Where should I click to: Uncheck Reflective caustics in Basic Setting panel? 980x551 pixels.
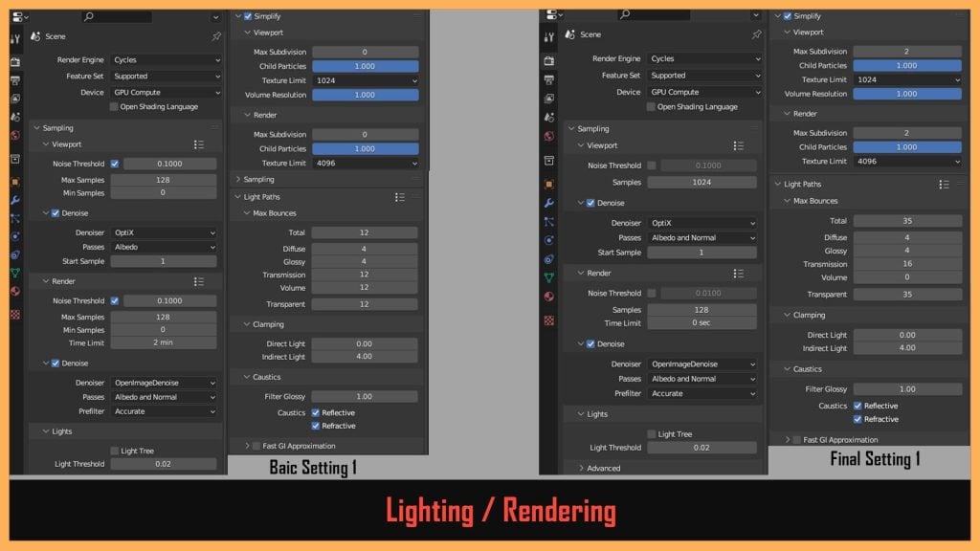coord(316,413)
